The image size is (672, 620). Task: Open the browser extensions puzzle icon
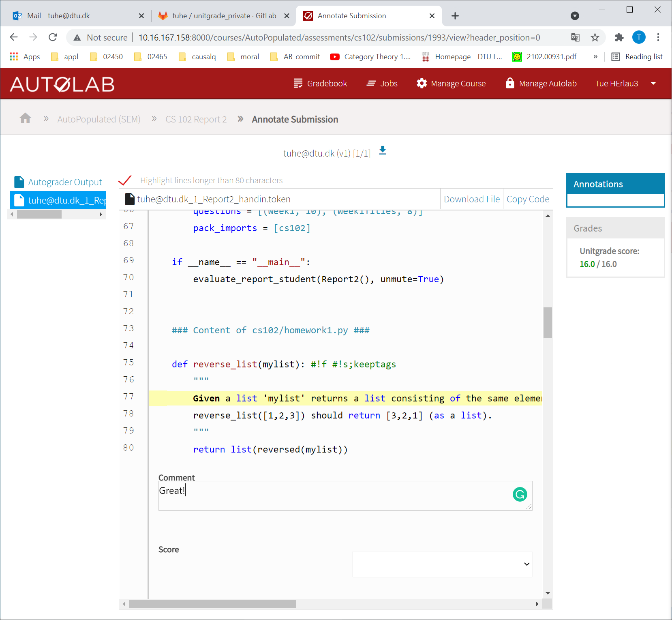coord(619,38)
